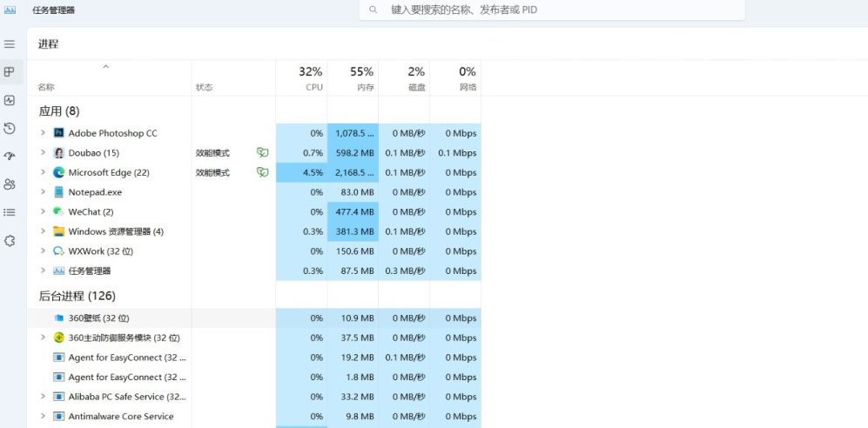
Task: Select Agent for EasyConnect 19.2 MB row
Action: click(254, 358)
